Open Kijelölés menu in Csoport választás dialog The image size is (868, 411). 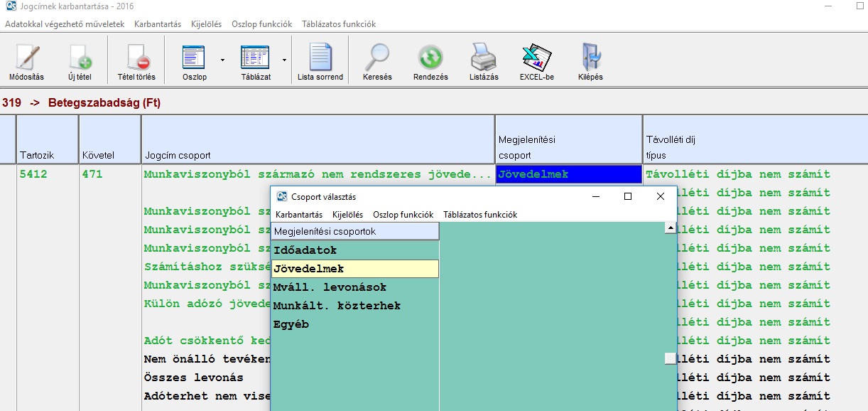point(347,215)
